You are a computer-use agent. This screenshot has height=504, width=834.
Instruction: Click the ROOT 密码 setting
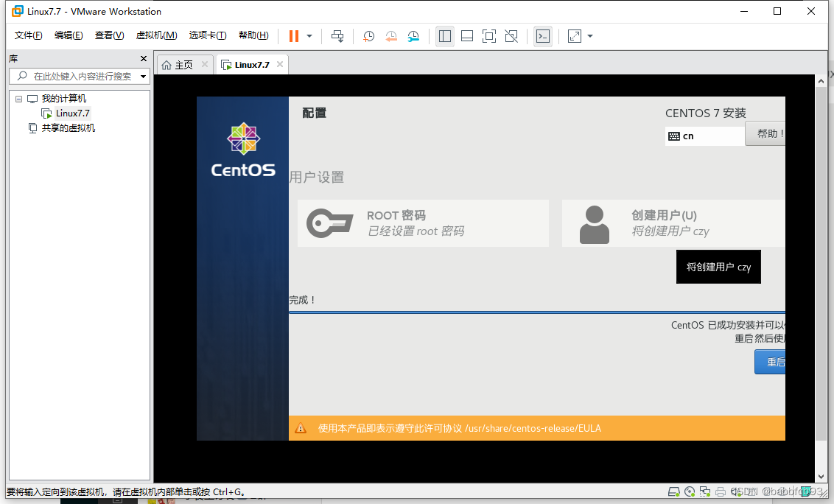[x=423, y=223]
